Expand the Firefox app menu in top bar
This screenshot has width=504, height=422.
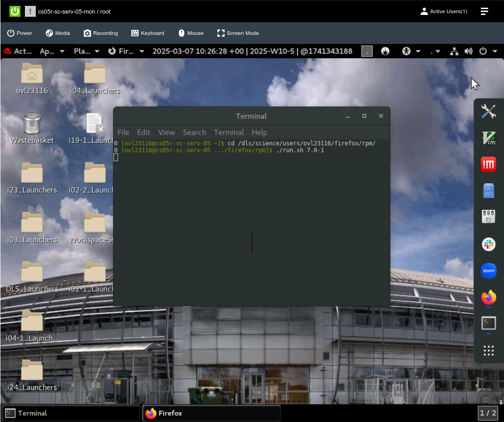click(126, 51)
